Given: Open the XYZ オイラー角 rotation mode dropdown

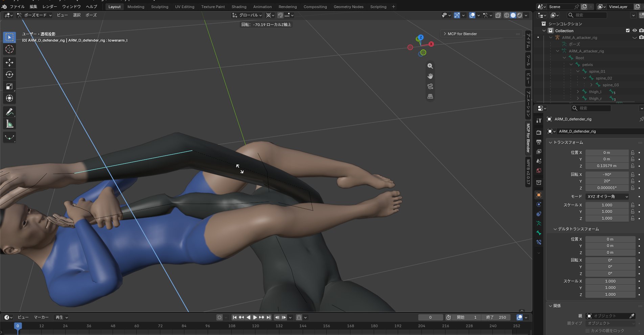Looking at the screenshot, I should coord(607,197).
